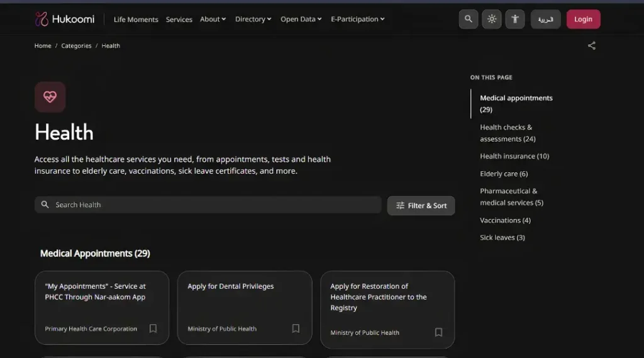Jump to Health checks & assessments (24)
This screenshot has height=358, width=644.
click(508, 133)
